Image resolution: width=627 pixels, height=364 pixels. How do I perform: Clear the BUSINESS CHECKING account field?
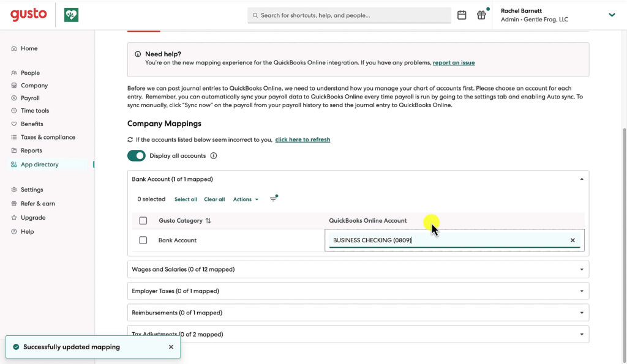(573, 240)
